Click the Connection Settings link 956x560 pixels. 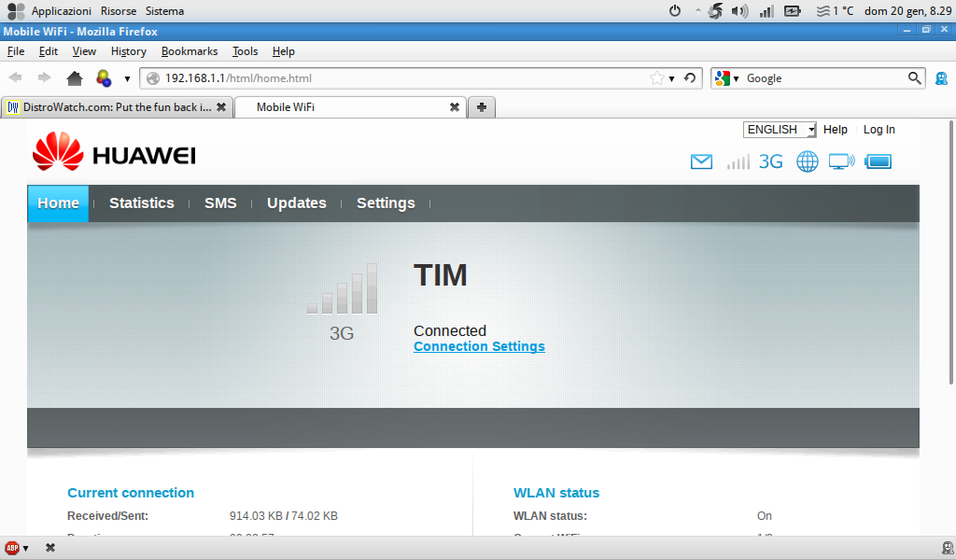pos(479,346)
